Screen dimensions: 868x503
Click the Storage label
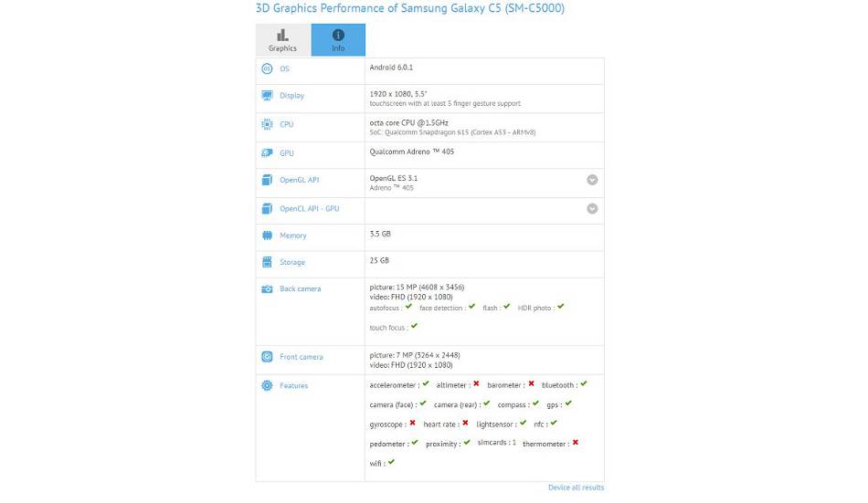pos(292,262)
